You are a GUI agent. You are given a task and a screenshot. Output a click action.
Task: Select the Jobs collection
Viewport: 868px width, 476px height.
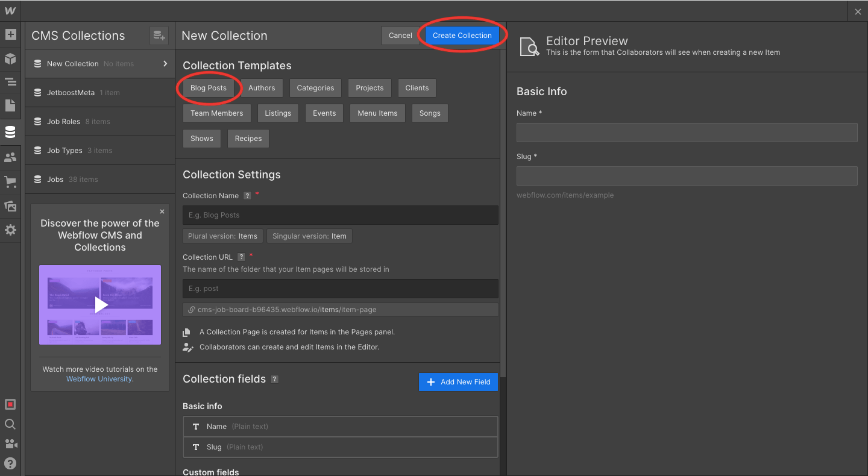55,179
